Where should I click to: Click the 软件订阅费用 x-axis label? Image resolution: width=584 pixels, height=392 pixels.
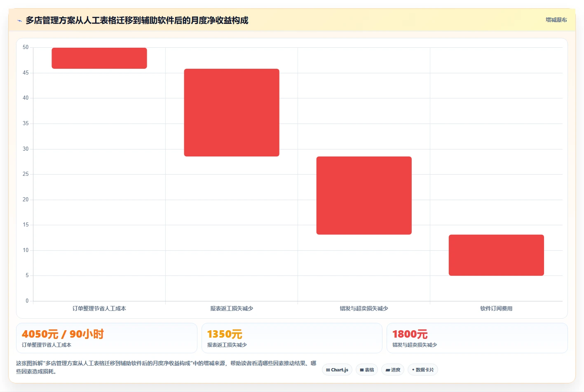[x=496, y=308]
